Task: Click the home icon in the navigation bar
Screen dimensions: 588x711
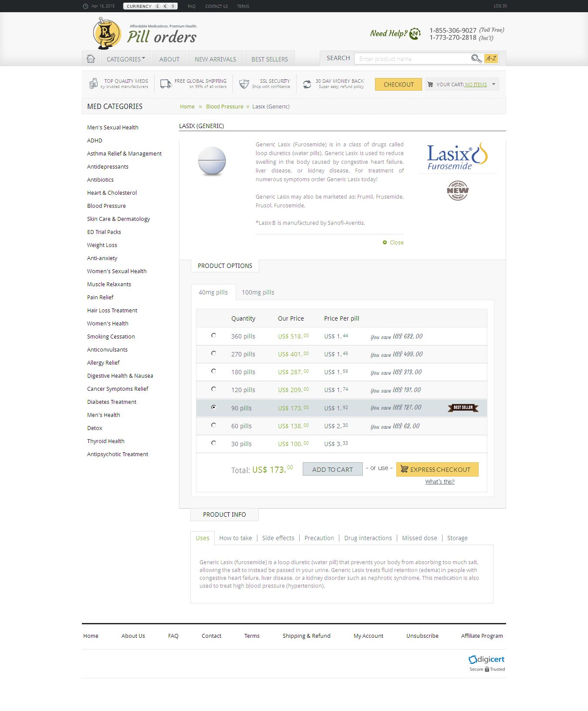Action: 91,58
